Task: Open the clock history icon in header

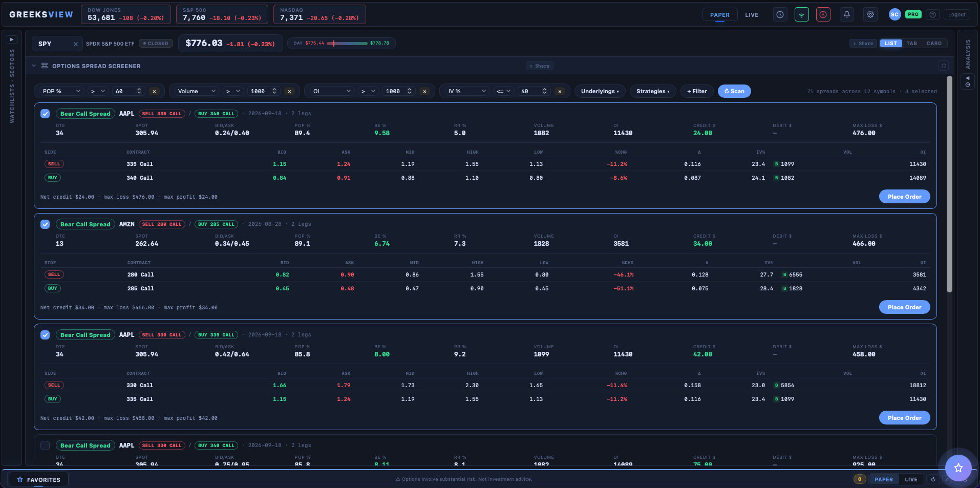Action: pos(780,15)
